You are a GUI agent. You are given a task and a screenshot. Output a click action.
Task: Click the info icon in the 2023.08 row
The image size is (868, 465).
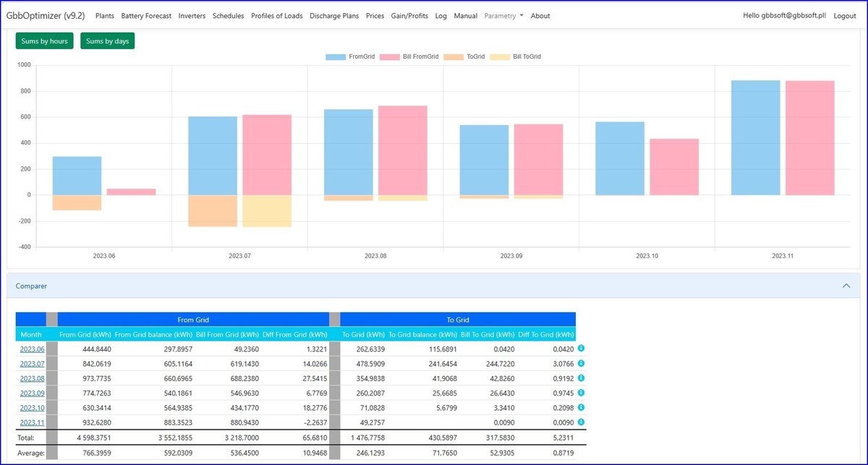(x=581, y=377)
